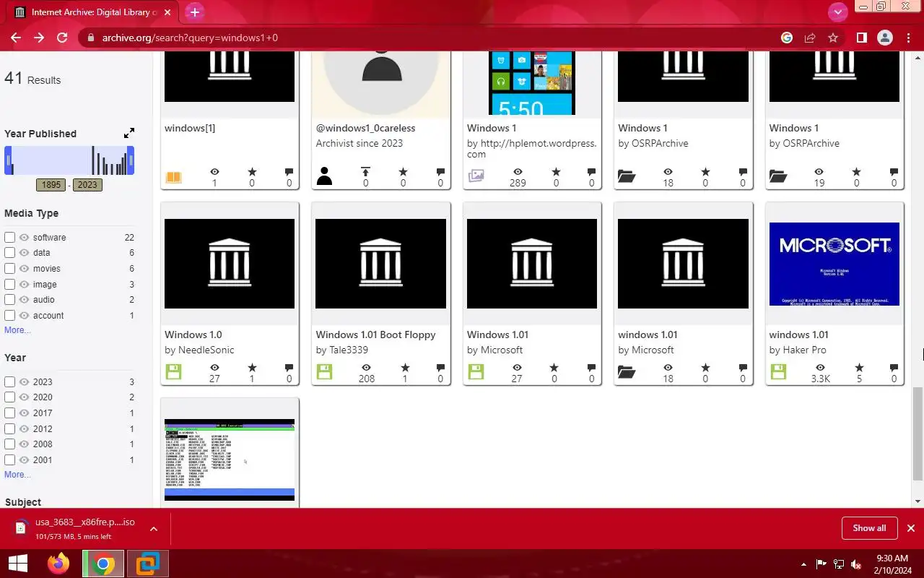Screen dimensions: 924x578
Task: Check the account media type checkbox
Action: pos(9,315)
